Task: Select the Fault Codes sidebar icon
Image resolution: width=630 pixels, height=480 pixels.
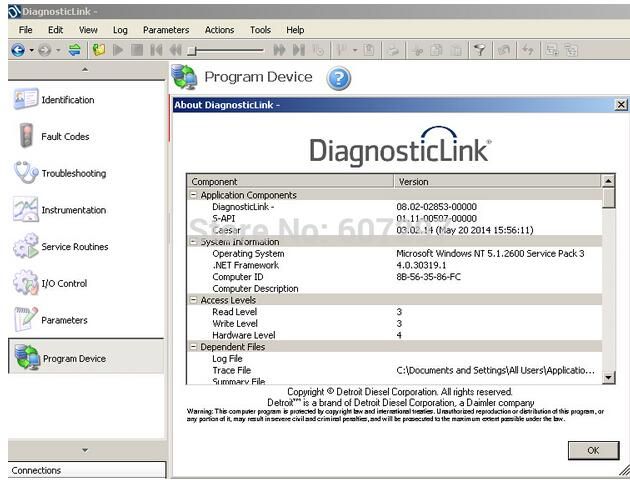Action: 26,136
